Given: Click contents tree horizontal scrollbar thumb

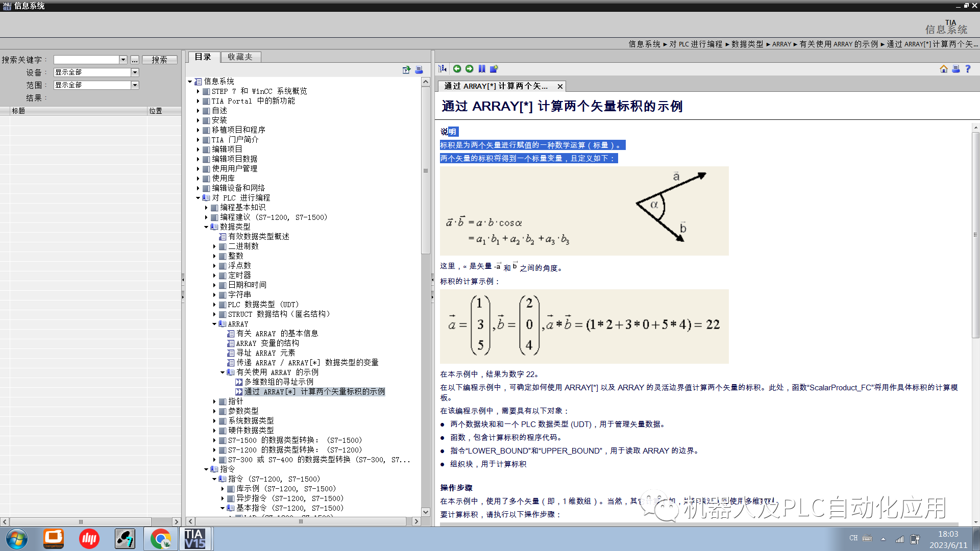Looking at the screenshot, I should [301, 521].
